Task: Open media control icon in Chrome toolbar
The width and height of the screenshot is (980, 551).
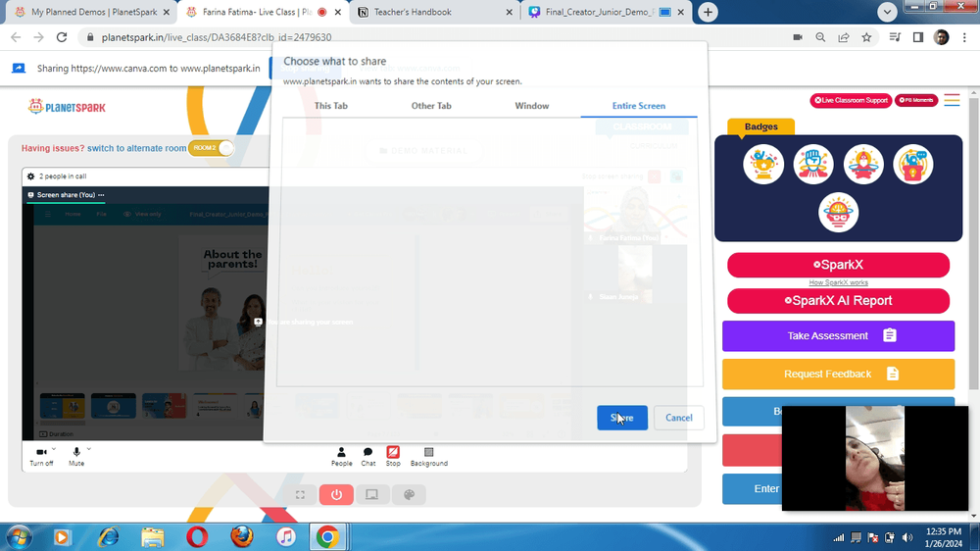Action: click(x=895, y=37)
